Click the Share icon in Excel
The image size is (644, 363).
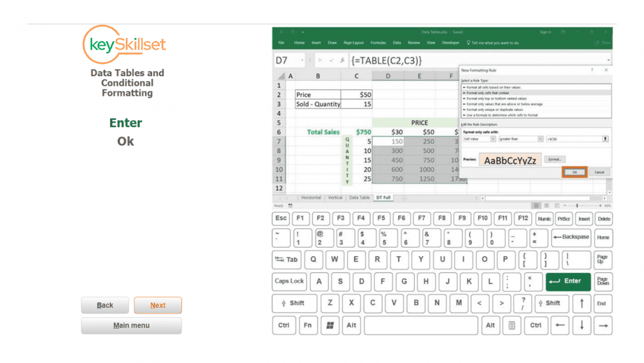pyautogui.click(x=602, y=43)
